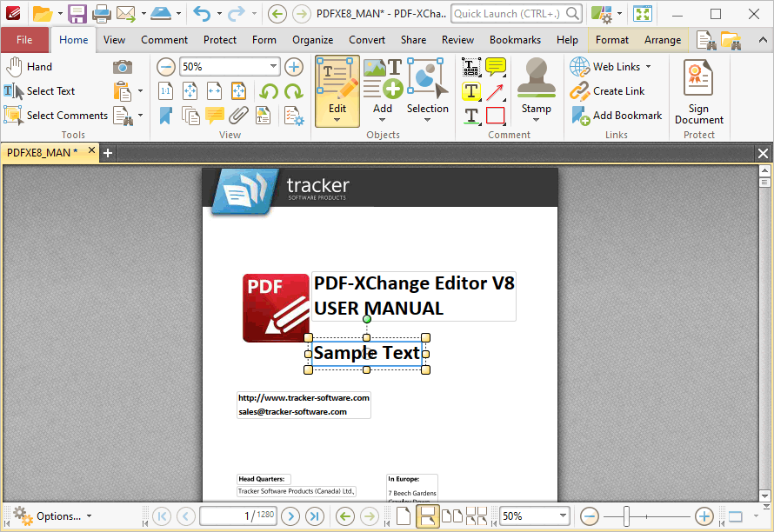The width and height of the screenshot is (774, 532).
Task: Set view to Actual Size 1:1
Action: (166, 91)
